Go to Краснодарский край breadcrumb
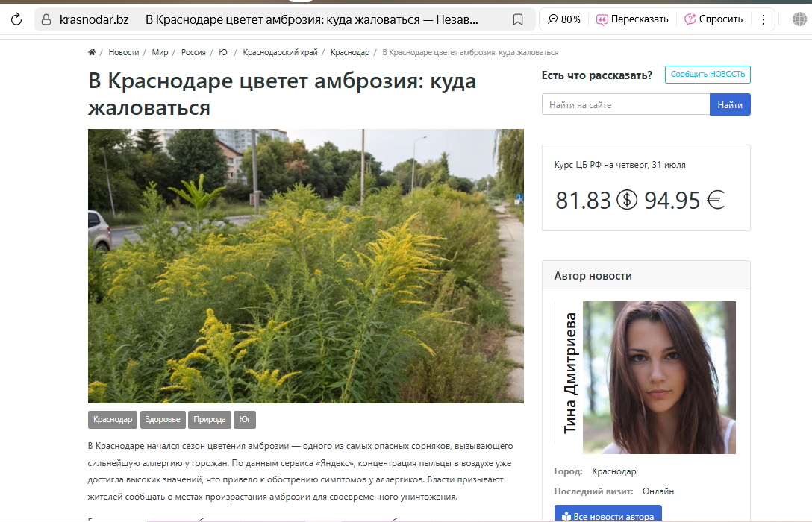 280,52
